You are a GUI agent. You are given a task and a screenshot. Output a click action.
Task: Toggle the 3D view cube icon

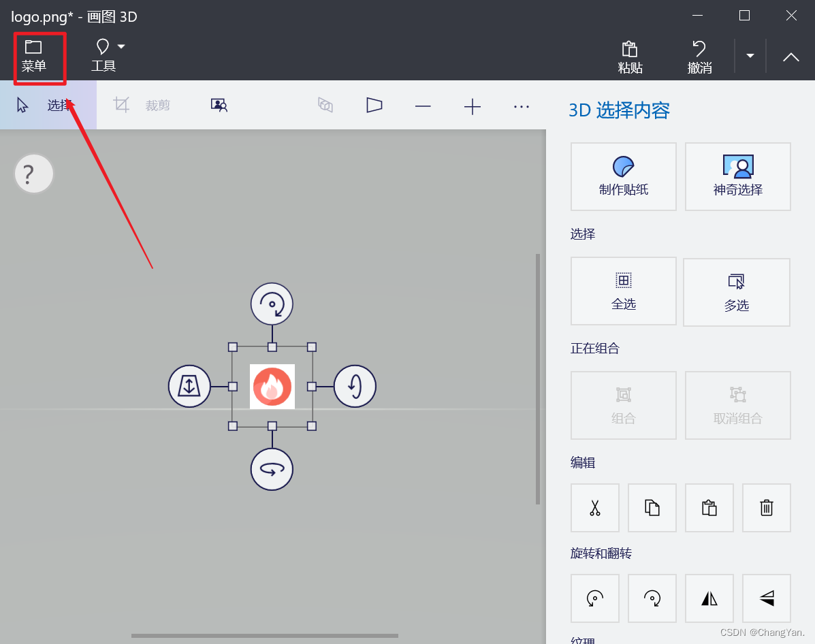point(325,105)
